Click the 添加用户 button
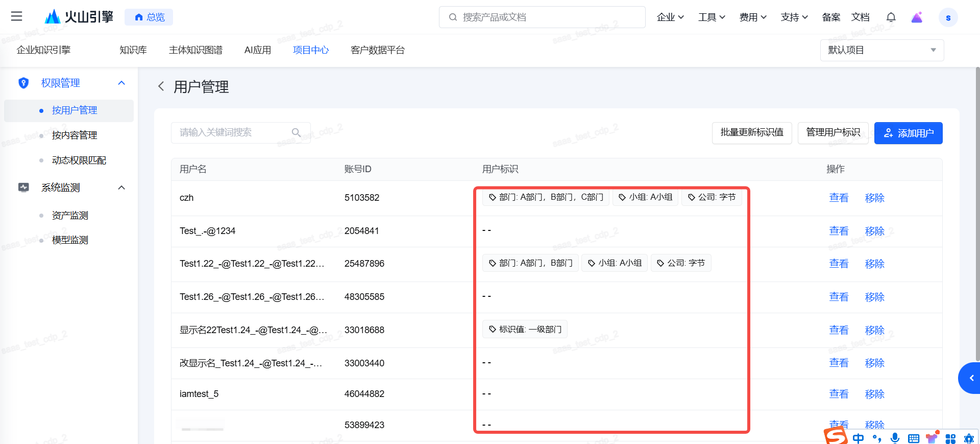Viewport: 980px width, 444px height. [908, 133]
